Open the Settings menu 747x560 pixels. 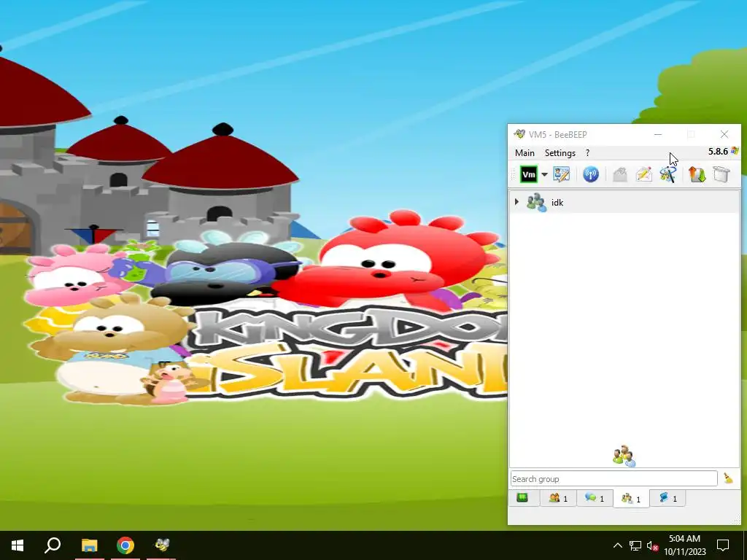(x=560, y=153)
